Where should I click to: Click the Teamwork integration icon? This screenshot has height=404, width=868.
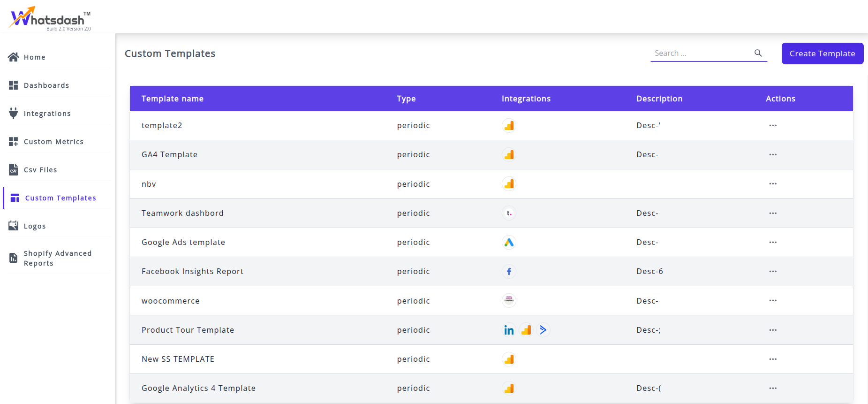tap(509, 213)
